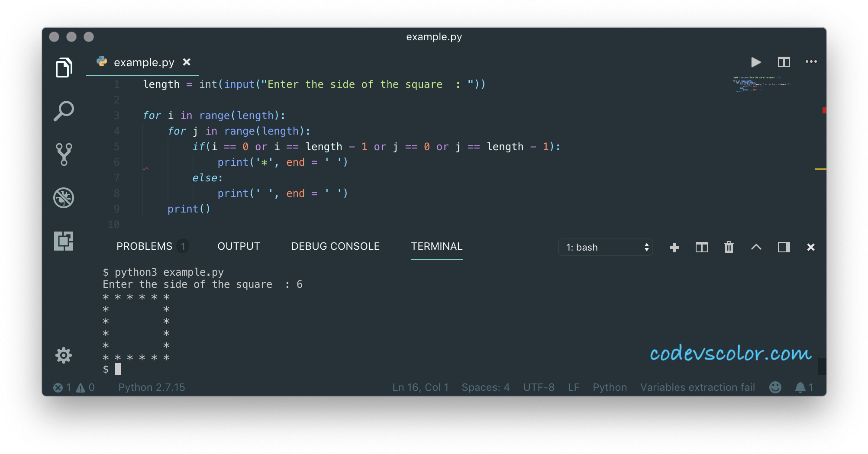Image resolution: width=868 pixels, height=454 pixels.
Task: Select the example.py editor tab
Action: tap(143, 62)
